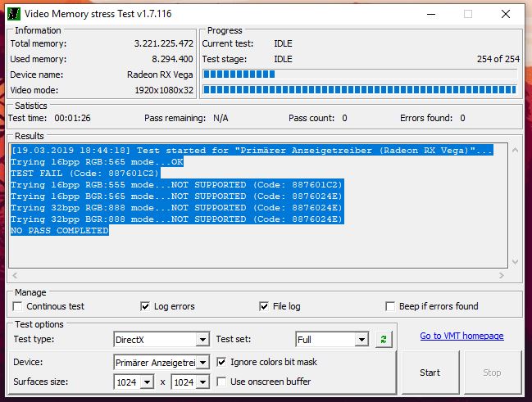The height and width of the screenshot is (402, 532).
Task: Enable the Continous test checkbox
Action: point(17,306)
